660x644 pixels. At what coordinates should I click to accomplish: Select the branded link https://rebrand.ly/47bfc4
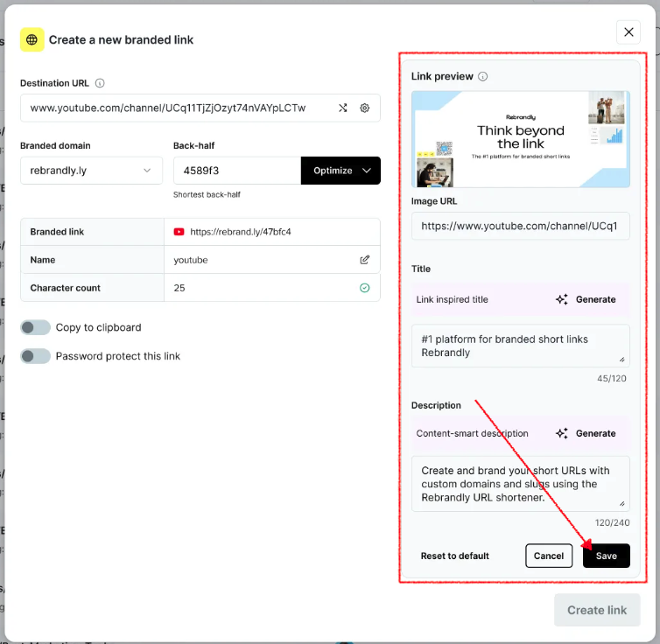pos(241,232)
